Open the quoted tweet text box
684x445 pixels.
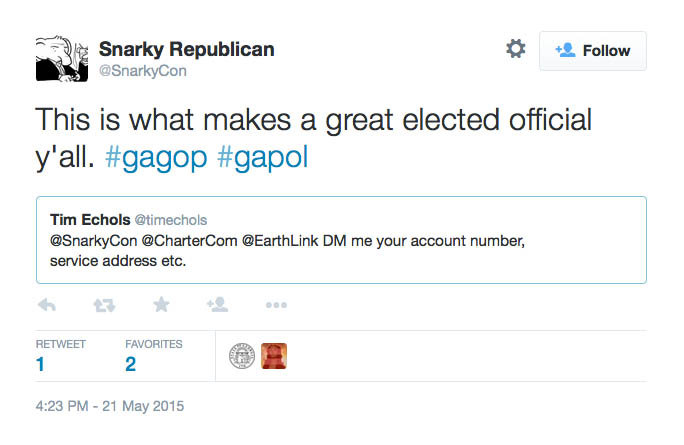coord(341,240)
